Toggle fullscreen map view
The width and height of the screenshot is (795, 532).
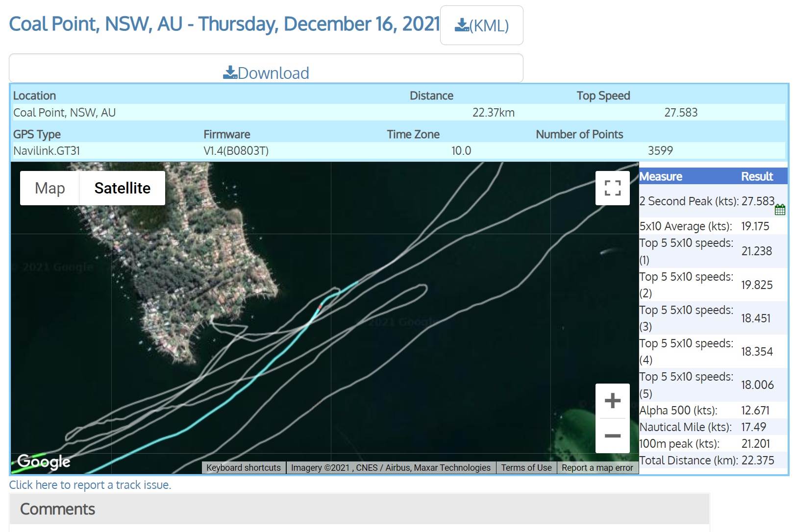point(612,188)
